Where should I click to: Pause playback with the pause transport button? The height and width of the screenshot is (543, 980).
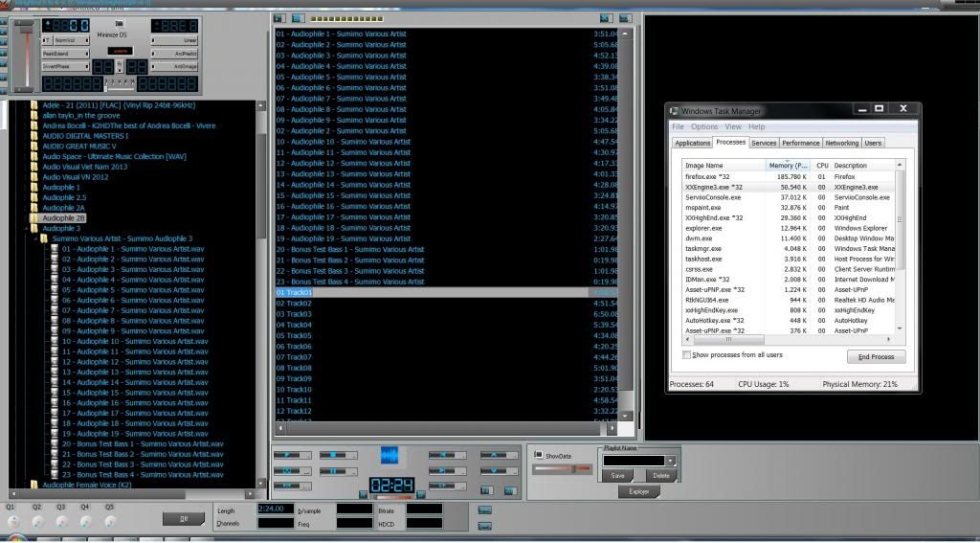339,471
